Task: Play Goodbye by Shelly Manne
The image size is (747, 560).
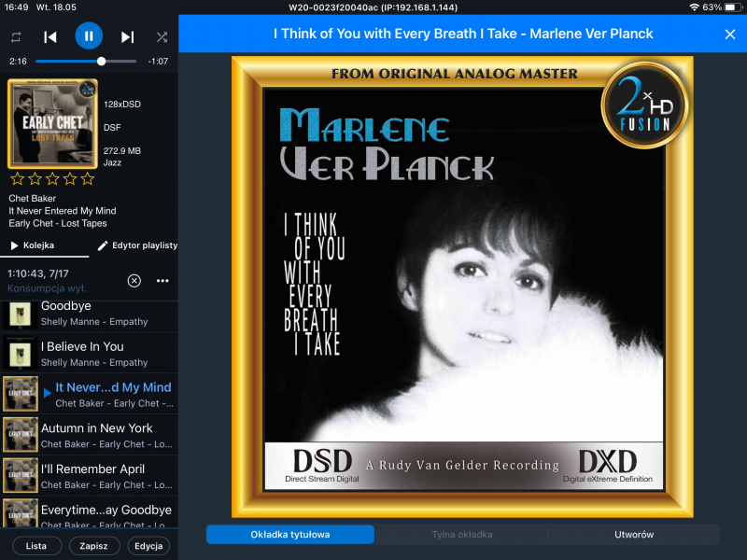Action: pyautogui.click(x=89, y=315)
